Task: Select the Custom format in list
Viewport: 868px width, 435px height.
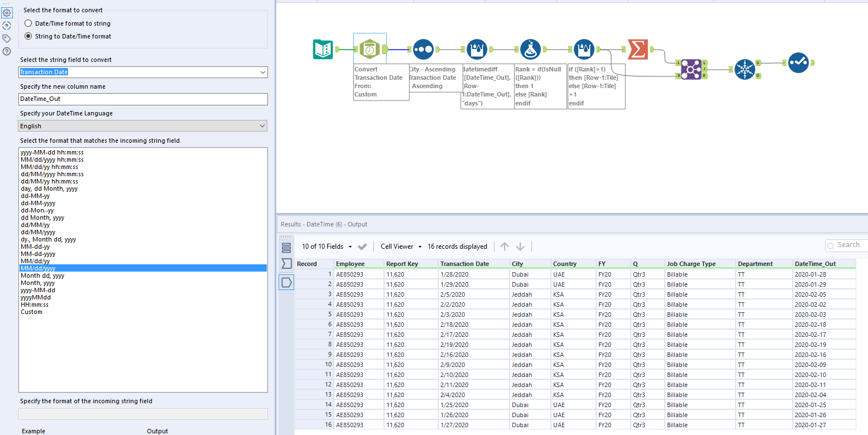Action: coord(32,312)
